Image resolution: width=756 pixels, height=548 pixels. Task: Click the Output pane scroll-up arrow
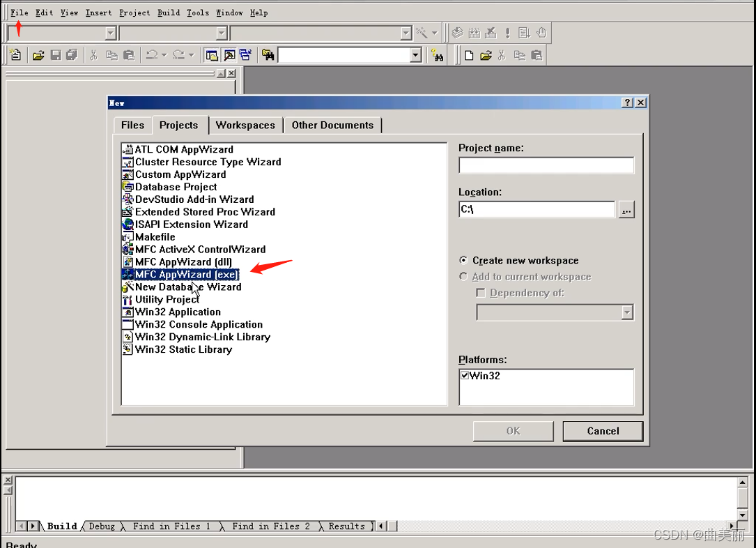(743, 482)
